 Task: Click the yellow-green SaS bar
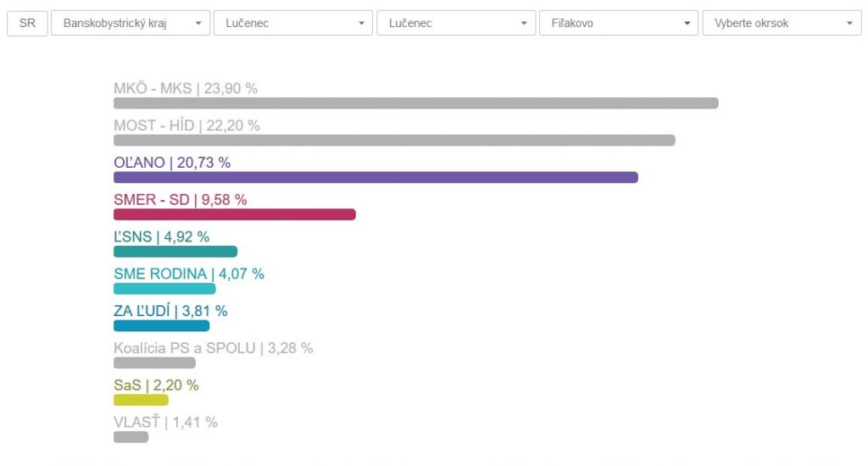coord(141,400)
